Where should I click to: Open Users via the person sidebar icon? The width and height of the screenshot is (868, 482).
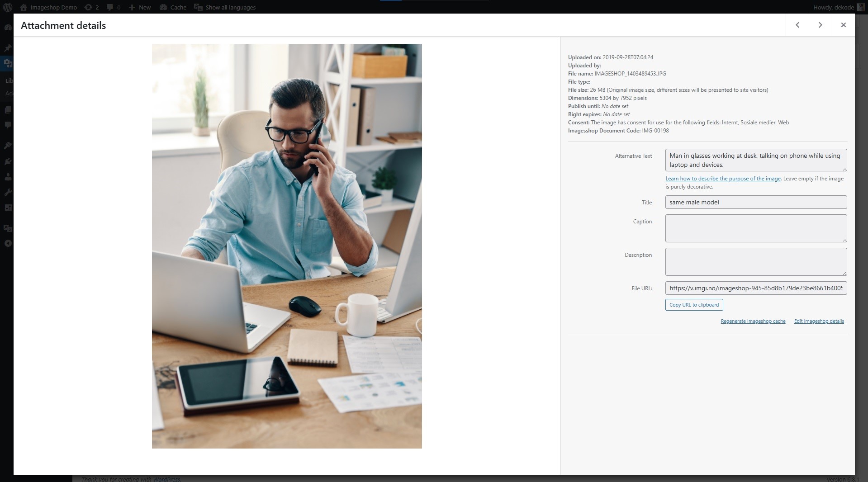8,177
